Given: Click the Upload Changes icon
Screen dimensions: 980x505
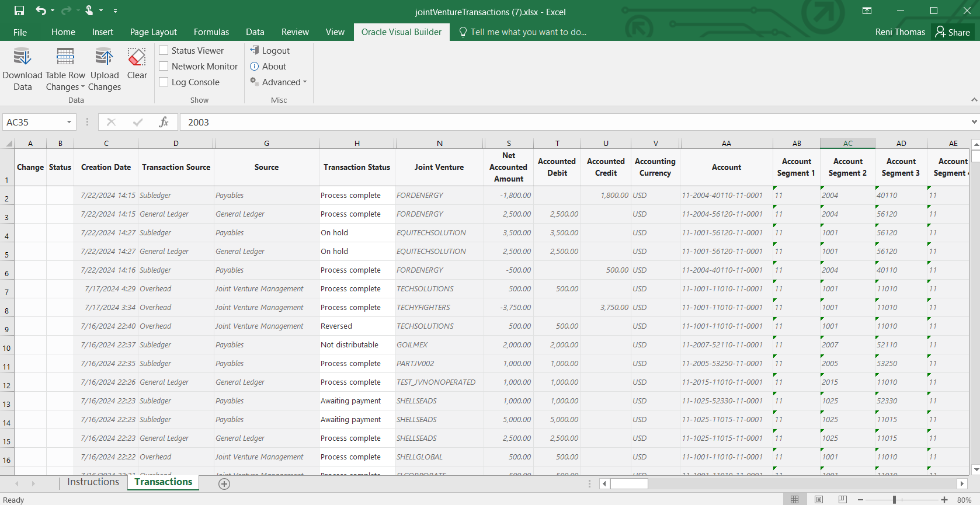Looking at the screenshot, I should tap(104, 57).
